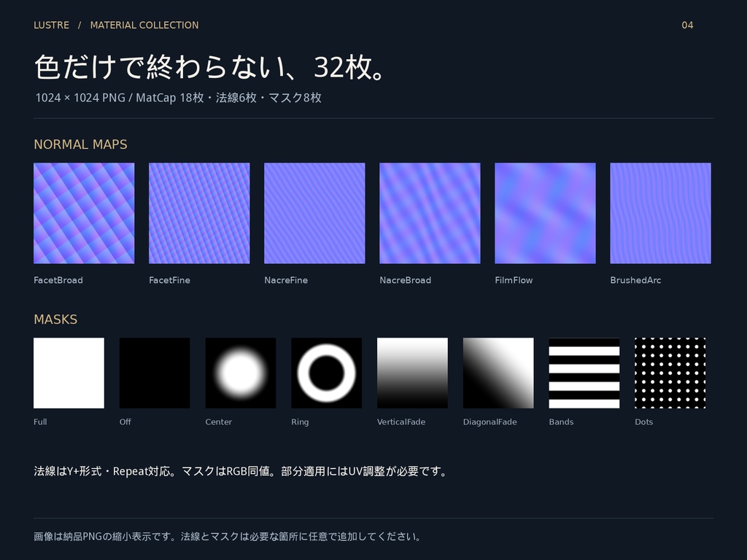Select the Off black mask thumbnail

[155, 373]
